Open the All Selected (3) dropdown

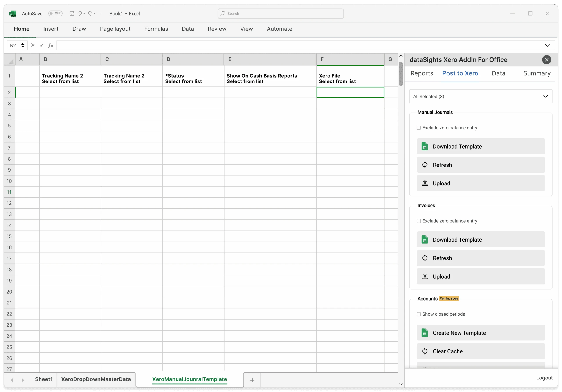pos(481,96)
